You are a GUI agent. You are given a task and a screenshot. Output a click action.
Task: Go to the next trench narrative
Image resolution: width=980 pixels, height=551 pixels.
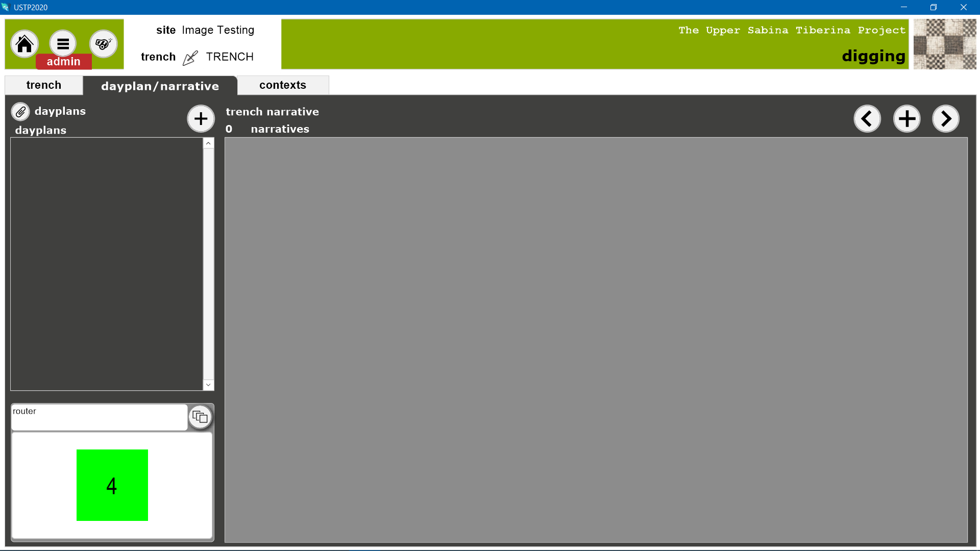point(945,119)
